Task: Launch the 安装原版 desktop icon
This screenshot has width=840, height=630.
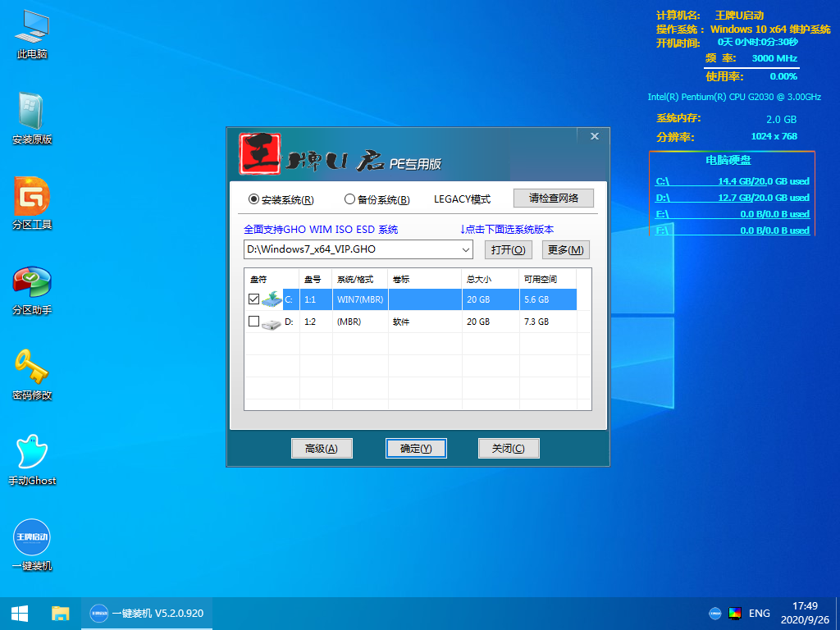Action: pos(32,119)
